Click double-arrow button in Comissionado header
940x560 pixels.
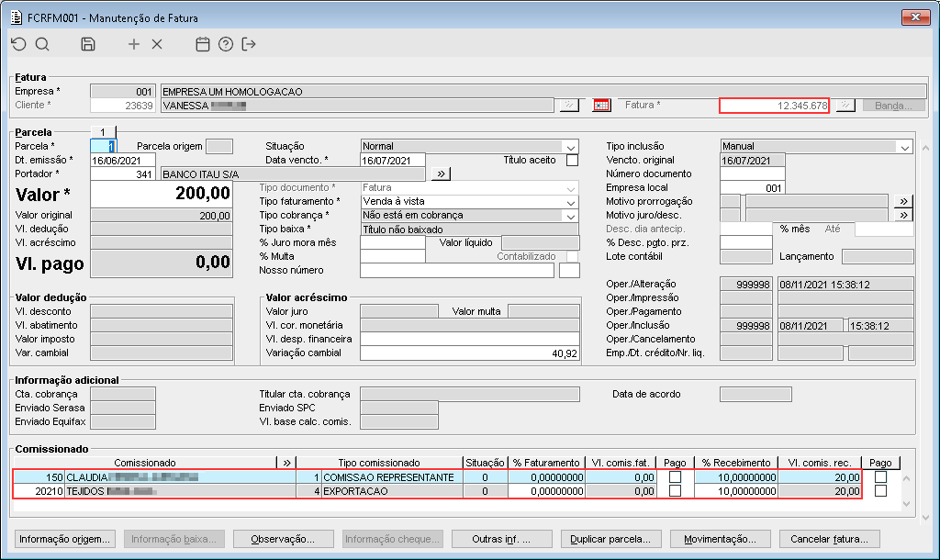286,463
